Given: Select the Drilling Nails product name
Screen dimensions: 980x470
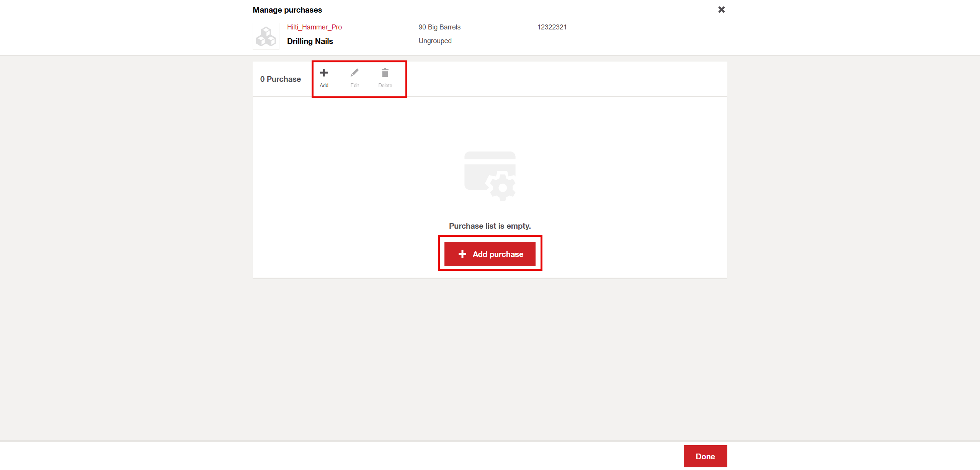Looking at the screenshot, I should [310, 41].
